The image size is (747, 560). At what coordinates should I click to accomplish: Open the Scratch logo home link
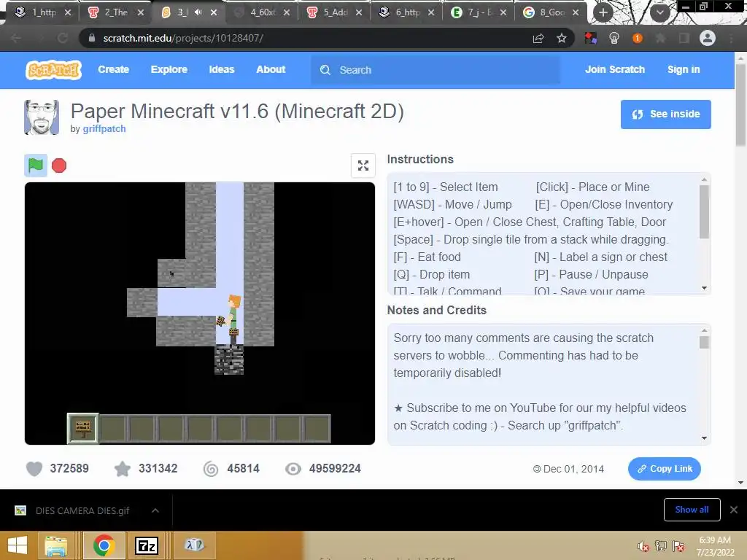[x=53, y=70]
